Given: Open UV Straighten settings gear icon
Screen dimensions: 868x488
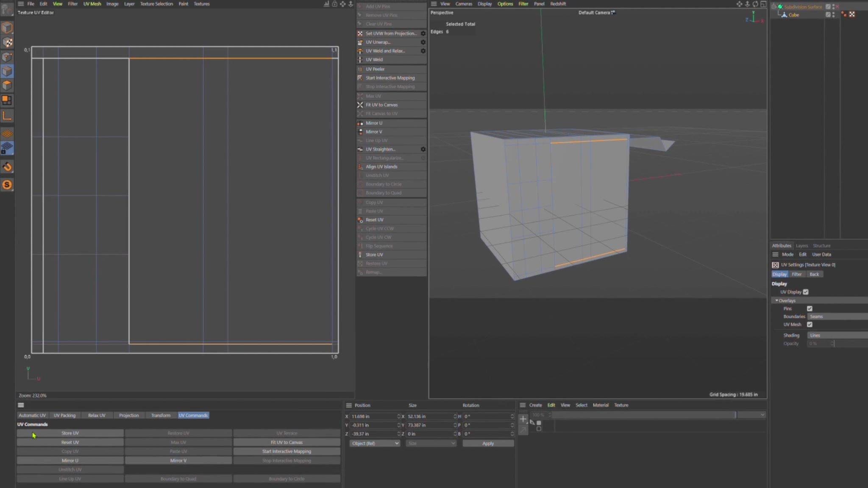Looking at the screenshot, I should point(423,149).
